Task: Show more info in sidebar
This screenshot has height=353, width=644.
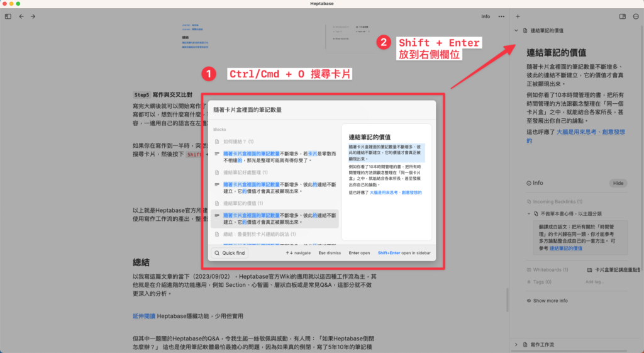Action: (x=547, y=301)
